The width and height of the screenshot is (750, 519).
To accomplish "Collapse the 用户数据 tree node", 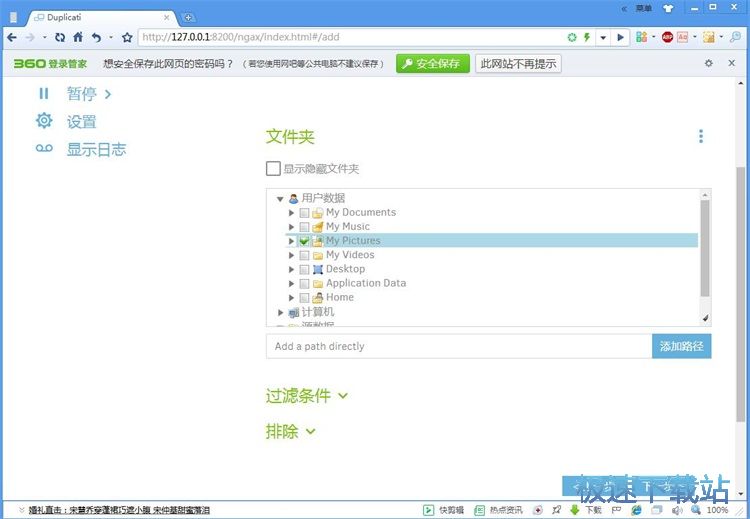I will coord(280,199).
